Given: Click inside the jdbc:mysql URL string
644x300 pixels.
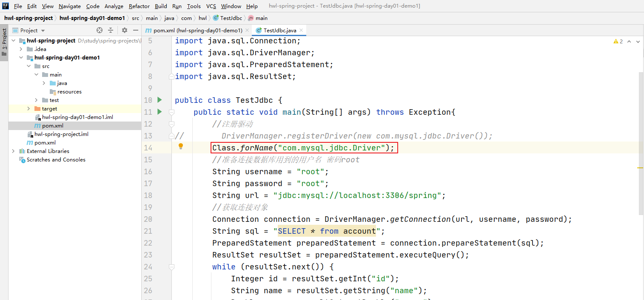Looking at the screenshot, I should point(357,195).
